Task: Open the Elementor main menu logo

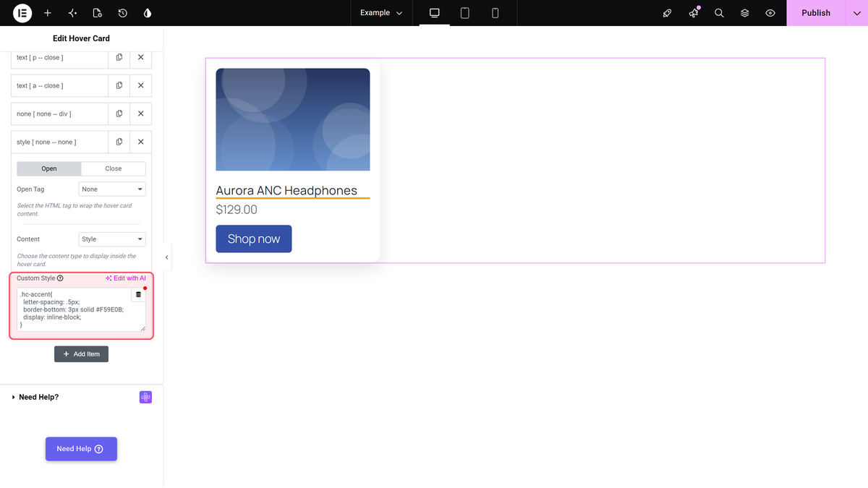Action: coord(22,13)
